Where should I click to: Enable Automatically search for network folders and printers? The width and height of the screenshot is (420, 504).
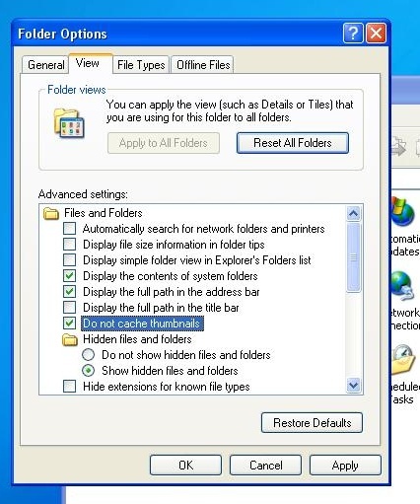point(69,229)
